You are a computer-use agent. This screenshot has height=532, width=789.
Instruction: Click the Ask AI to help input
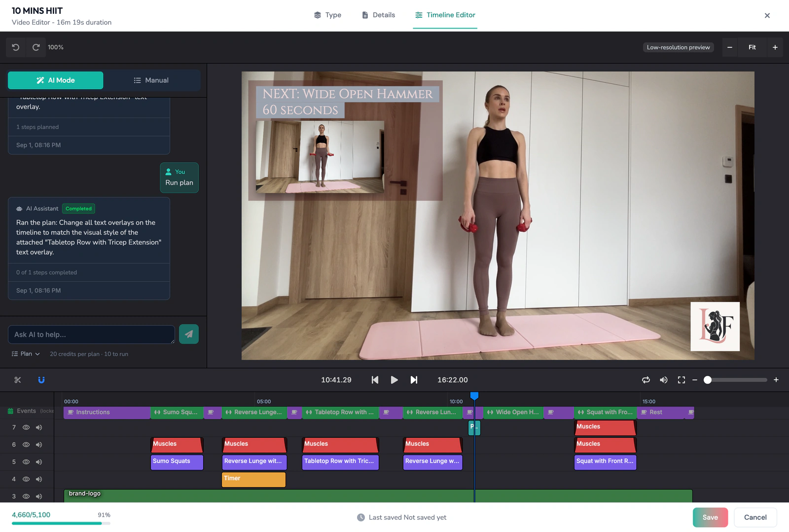pyautogui.click(x=91, y=334)
